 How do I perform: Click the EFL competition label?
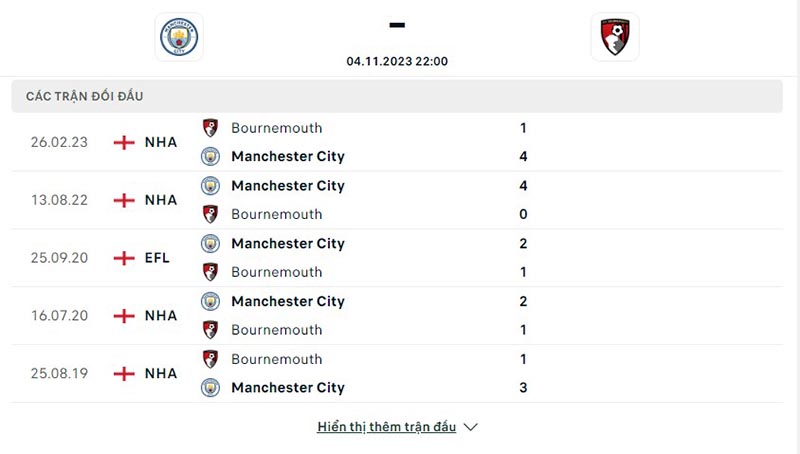(x=157, y=258)
